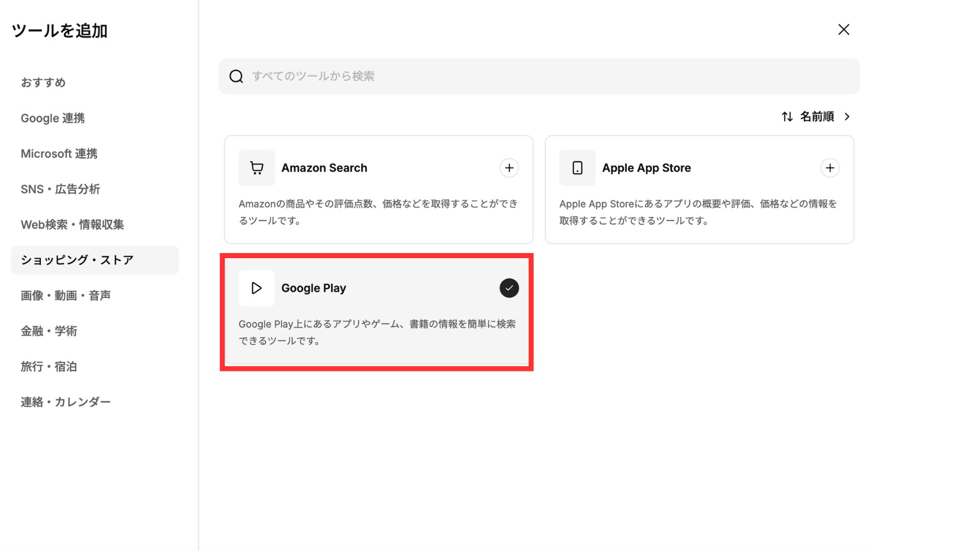Viewport: 980px width, 551px height.
Task: Open 画像・動画・音声 category
Action: point(65,295)
